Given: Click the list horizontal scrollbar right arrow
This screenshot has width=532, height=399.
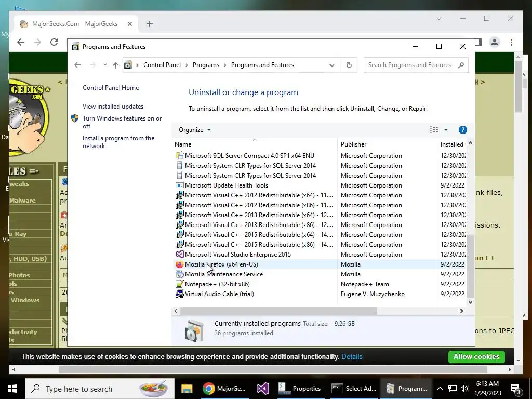Looking at the screenshot, I should coord(461,311).
